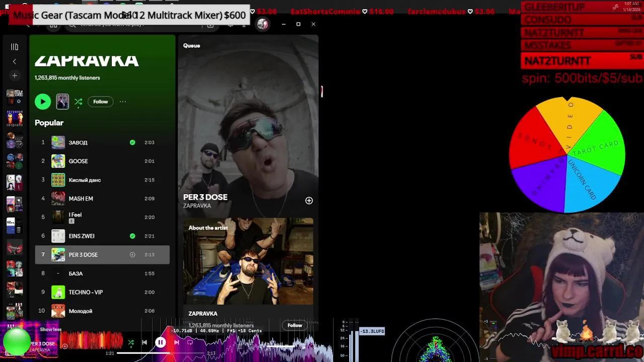This screenshot has height=362, width=644.
Task: Follow ZAPRAVKA from the artist header
Action: pos(101,102)
